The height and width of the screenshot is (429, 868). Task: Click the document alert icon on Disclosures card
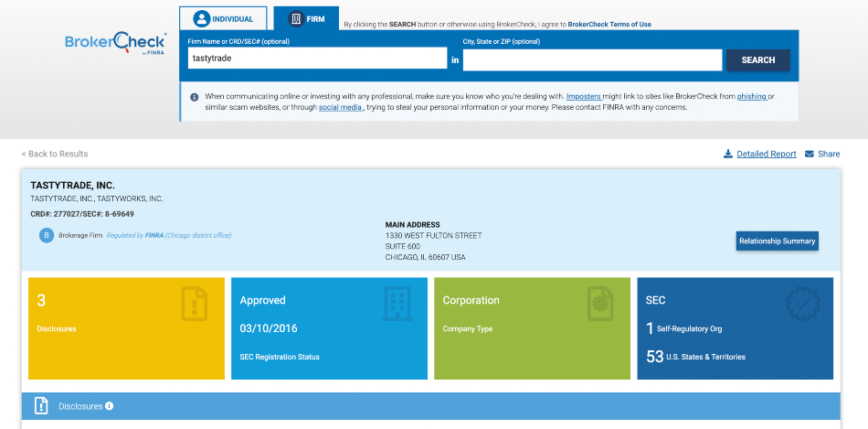195,303
